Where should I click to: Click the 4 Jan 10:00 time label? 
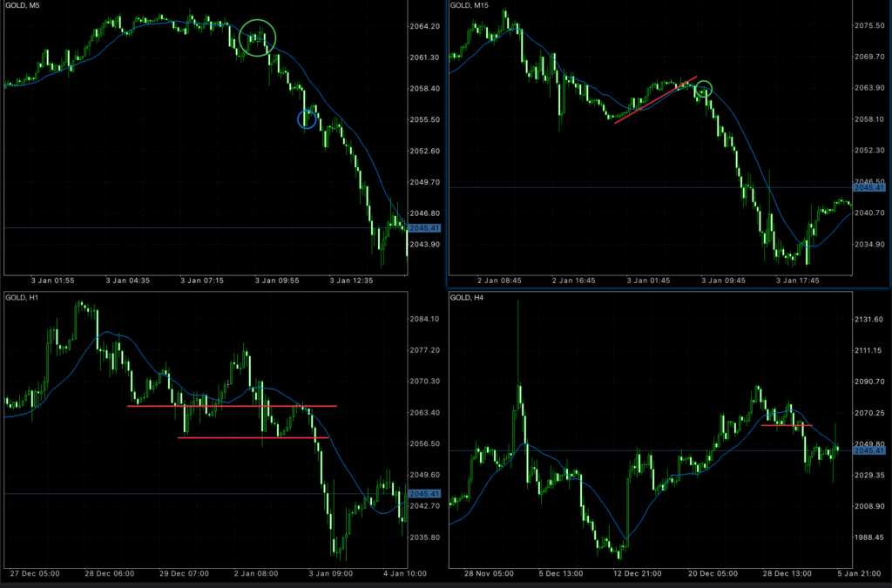[x=405, y=573]
